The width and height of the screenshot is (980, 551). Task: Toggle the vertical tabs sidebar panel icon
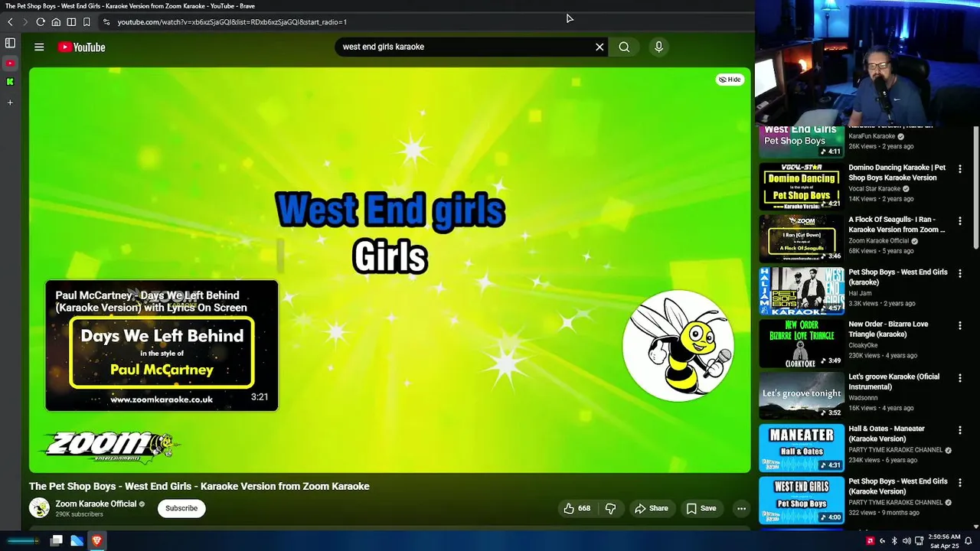10,44
